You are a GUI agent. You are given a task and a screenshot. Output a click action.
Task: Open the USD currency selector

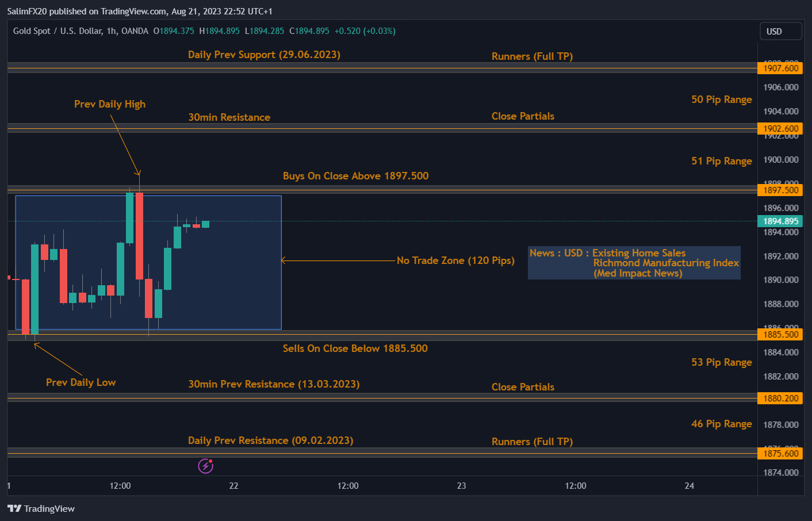[x=780, y=31]
